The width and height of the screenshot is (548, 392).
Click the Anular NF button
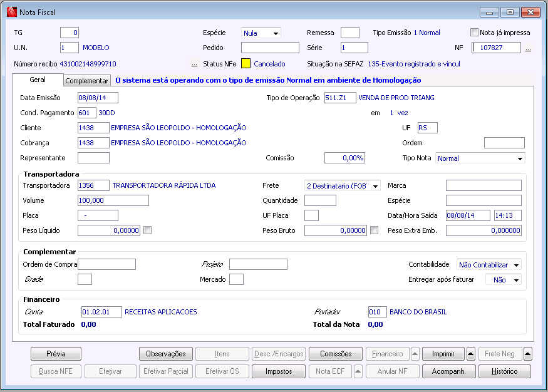click(x=393, y=371)
